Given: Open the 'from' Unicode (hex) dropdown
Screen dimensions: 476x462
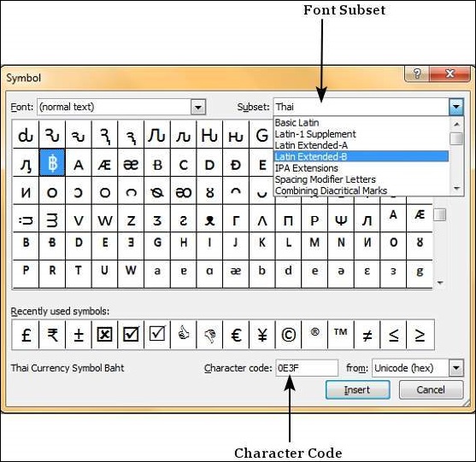Looking at the screenshot, I should [456, 368].
